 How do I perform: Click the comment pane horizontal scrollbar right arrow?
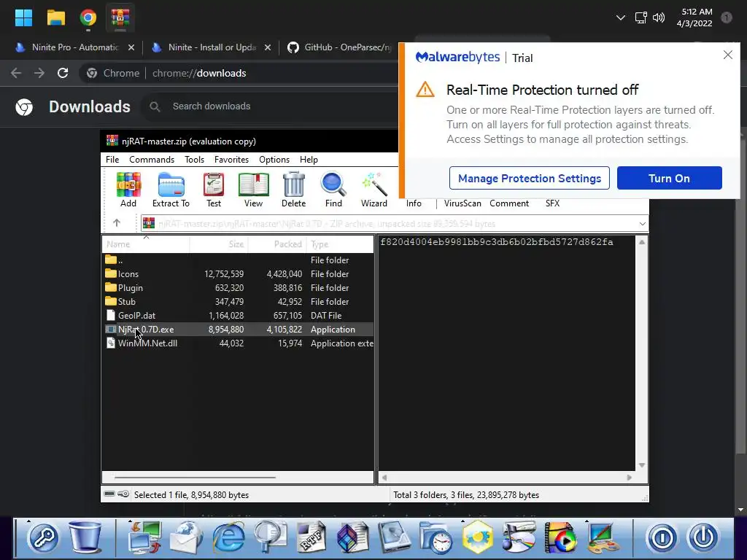click(x=630, y=477)
